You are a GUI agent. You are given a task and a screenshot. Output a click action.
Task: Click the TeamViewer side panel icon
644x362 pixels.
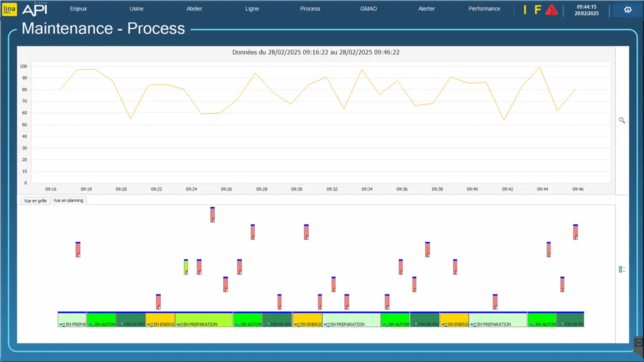pyautogui.click(x=638, y=343)
